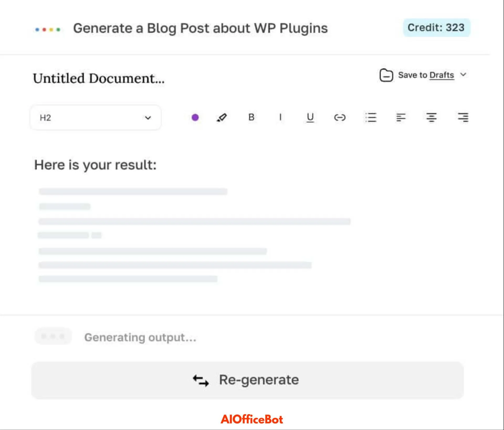Screen dimensions: 504x430
Task: Click the Re-generate button
Action: (x=247, y=380)
